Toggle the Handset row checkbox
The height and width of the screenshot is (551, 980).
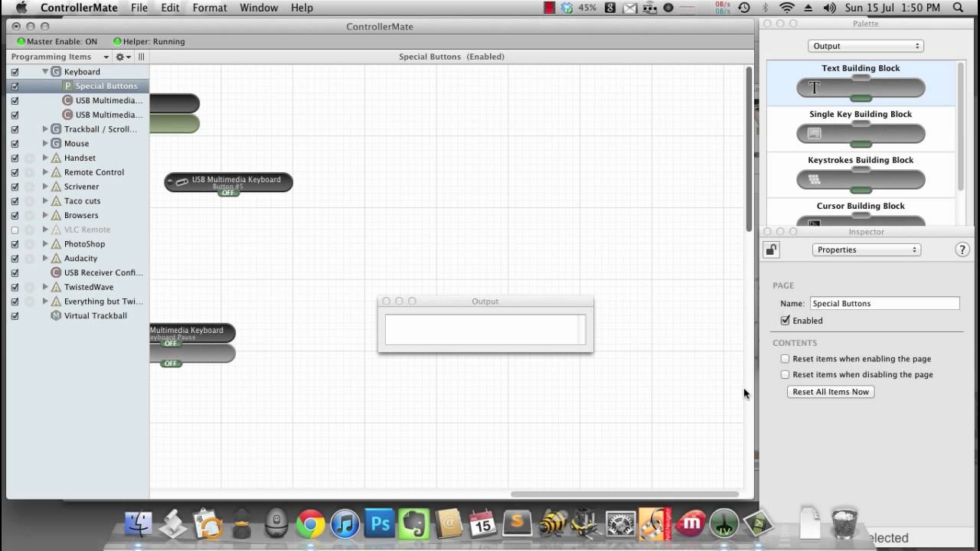15,158
